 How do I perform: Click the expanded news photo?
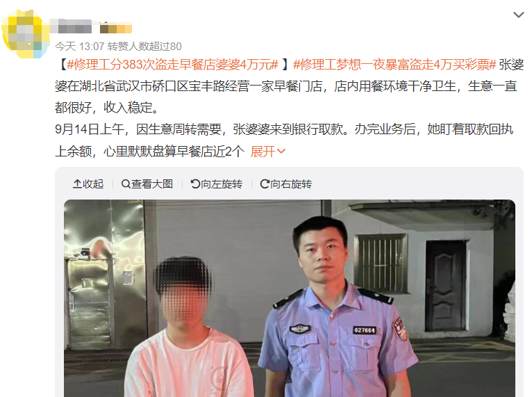tap(290, 298)
